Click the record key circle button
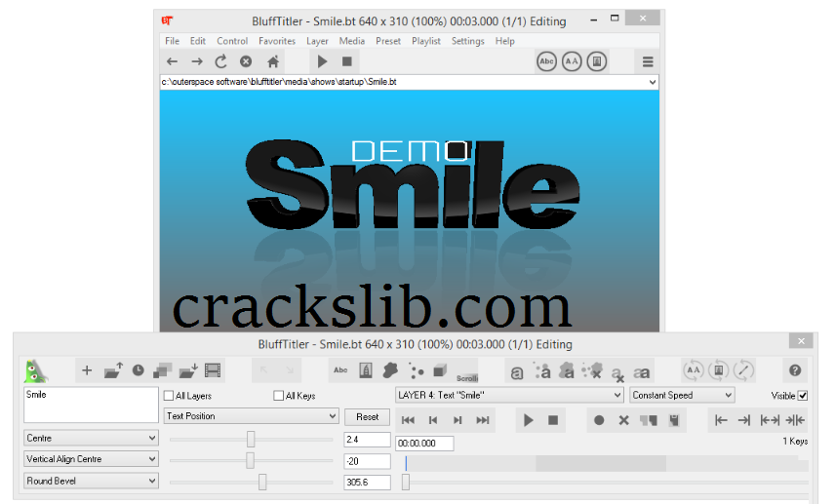This screenshot has height=504, width=835. tap(599, 420)
